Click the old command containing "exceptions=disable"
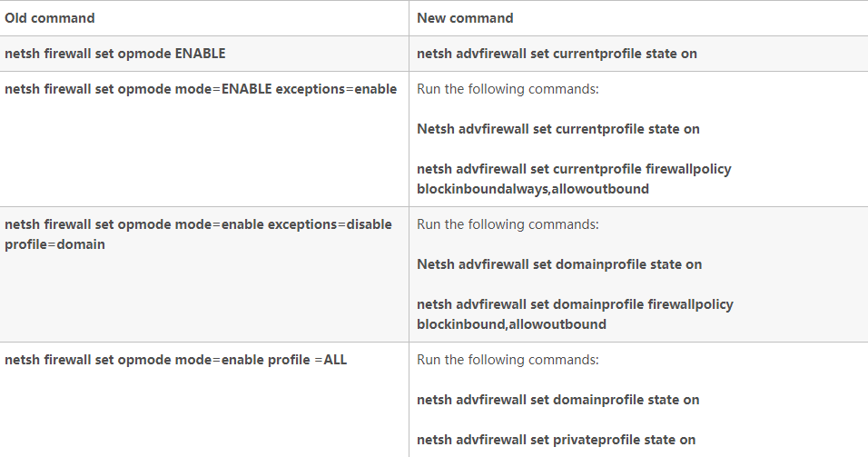 pyautogui.click(x=198, y=224)
